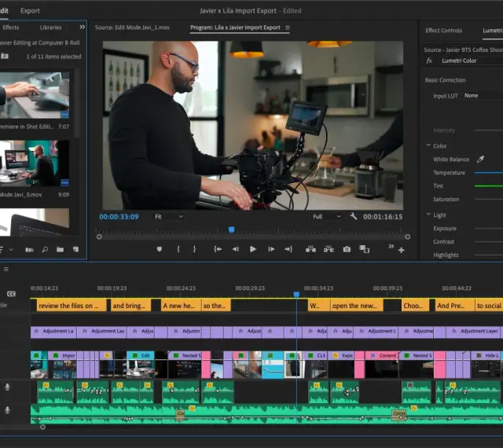Click the Lift button in the Program monitor
Screen dimensions: 503x448
point(310,249)
